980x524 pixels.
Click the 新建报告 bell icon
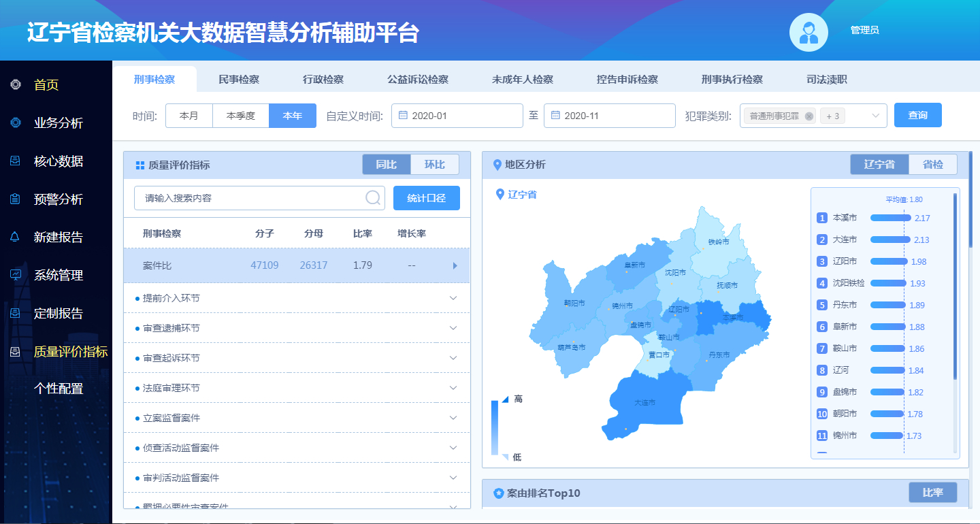click(16, 237)
